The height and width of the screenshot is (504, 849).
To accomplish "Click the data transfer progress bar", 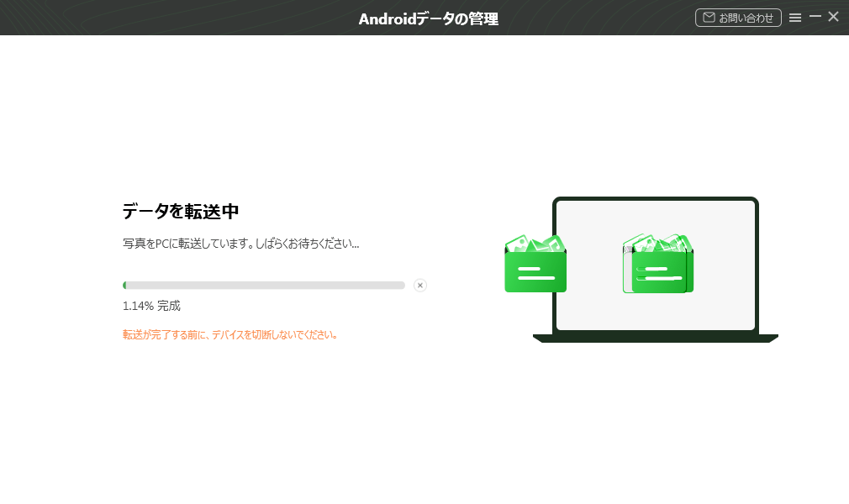I will (264, 286).
